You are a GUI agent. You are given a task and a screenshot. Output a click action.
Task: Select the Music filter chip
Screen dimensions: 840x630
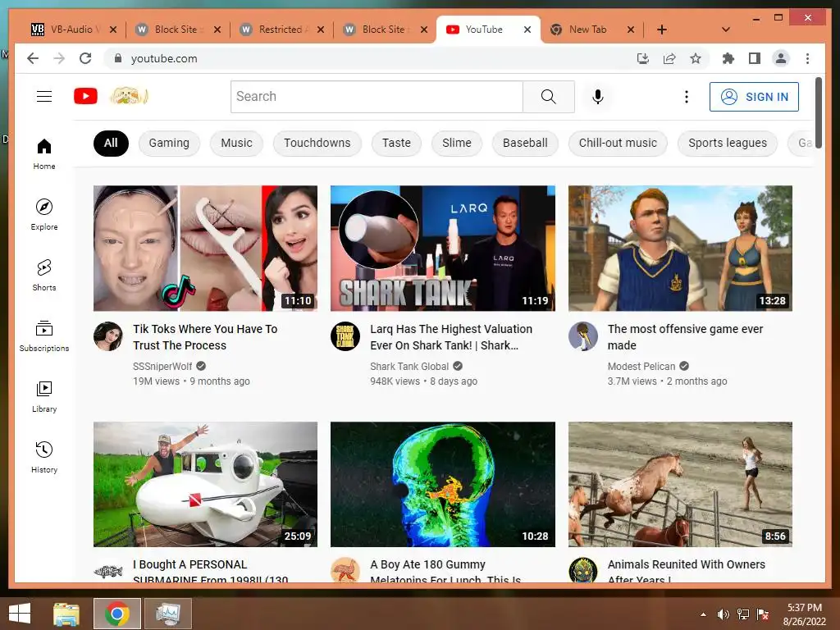coord(236,143)
